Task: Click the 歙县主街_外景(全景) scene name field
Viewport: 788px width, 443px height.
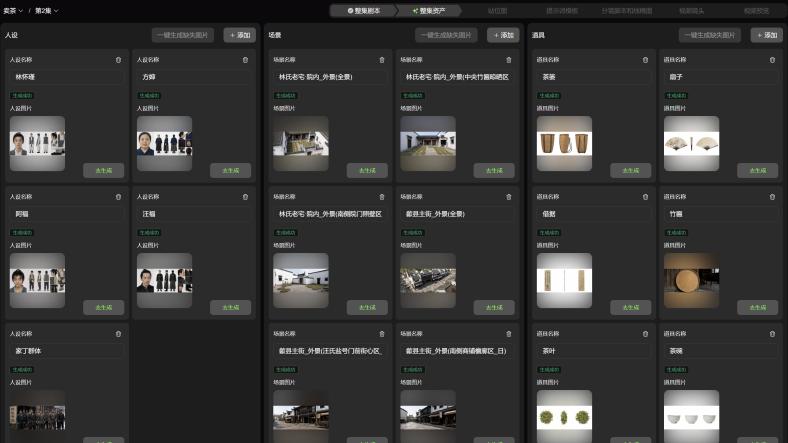Action: pyautogui.click(x=457, y=214)
